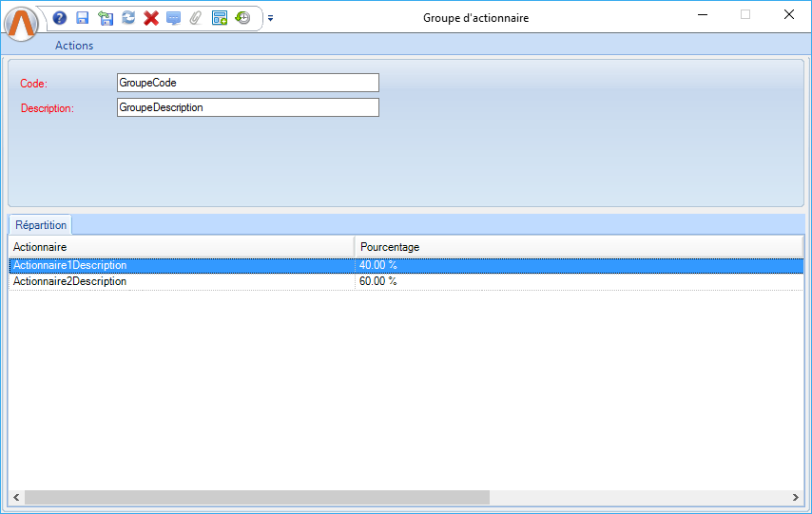This screenshot has height=514, width=812.
Task: Sort by the Pourcentage column header
Action: 578,247
